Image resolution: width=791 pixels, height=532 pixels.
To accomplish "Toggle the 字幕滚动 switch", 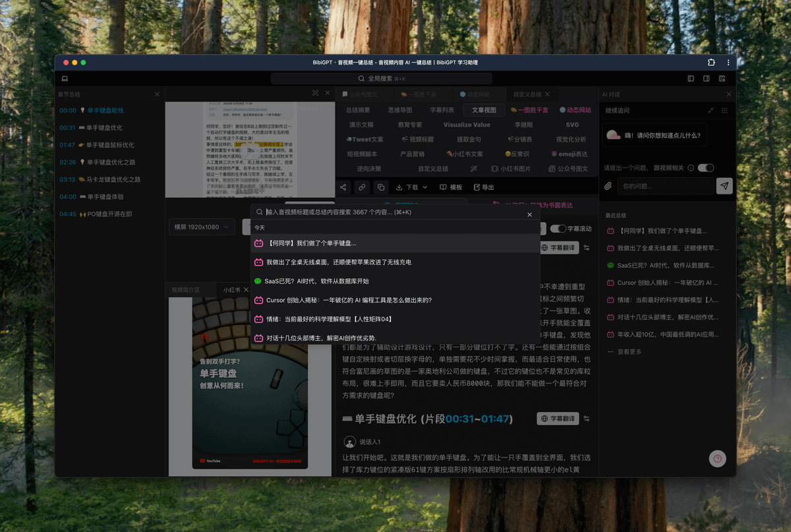I will (558, 229).
